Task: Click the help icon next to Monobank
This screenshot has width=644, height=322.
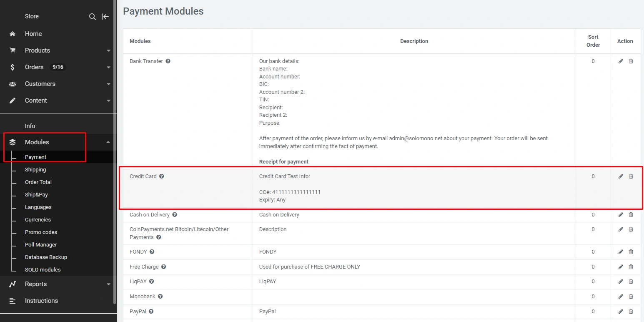Action: coord(160,297)
